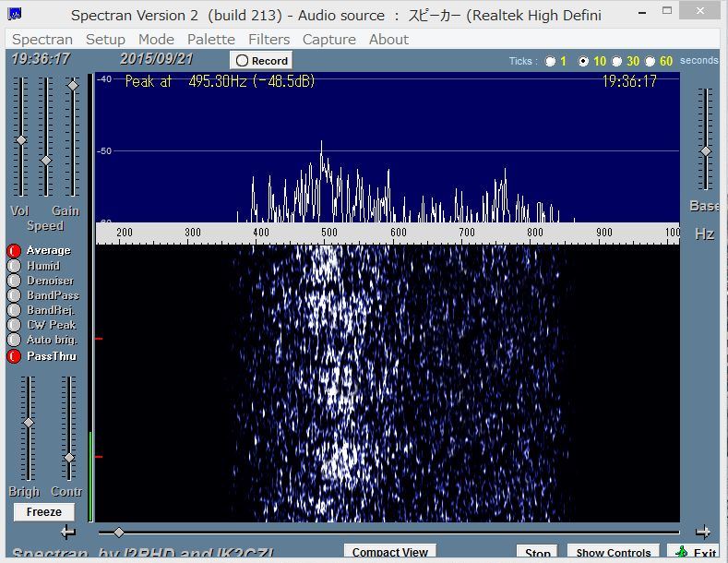The width and height of the screenshot is (728, 563).
Task: Click the upper red waterfall tick marker
Action: [x=99, y=339]
